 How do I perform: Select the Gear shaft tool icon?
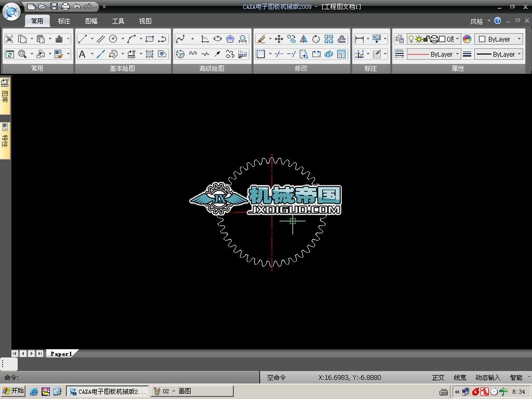243,54
